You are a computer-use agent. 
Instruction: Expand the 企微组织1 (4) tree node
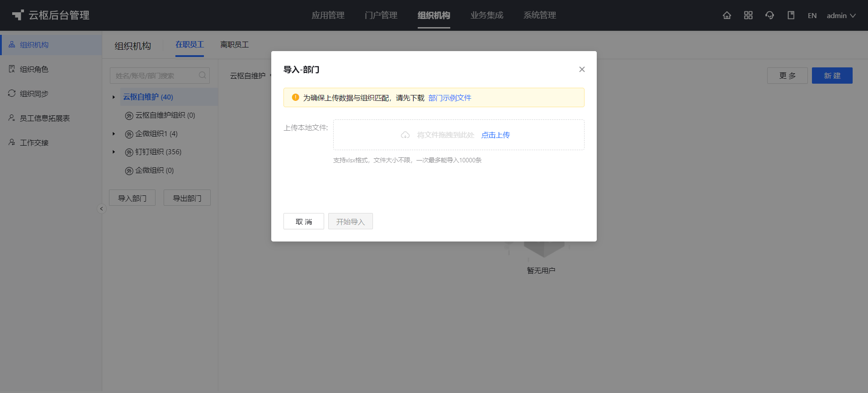click(x=113, y=134)
